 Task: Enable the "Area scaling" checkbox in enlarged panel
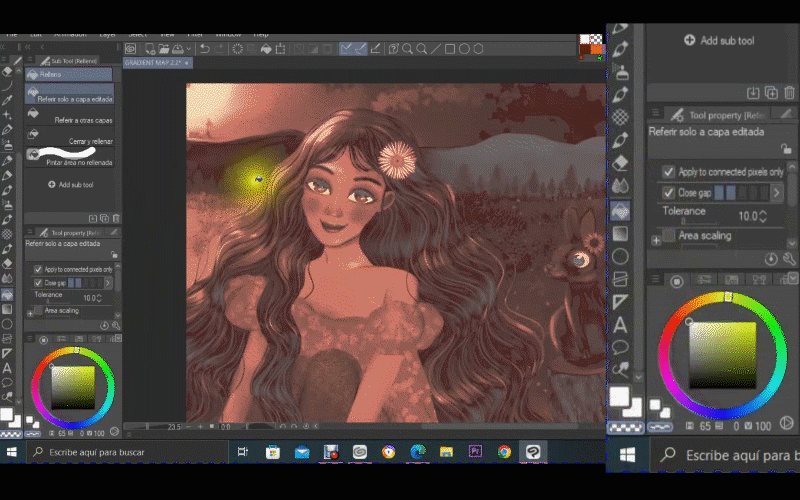[669, 236]
